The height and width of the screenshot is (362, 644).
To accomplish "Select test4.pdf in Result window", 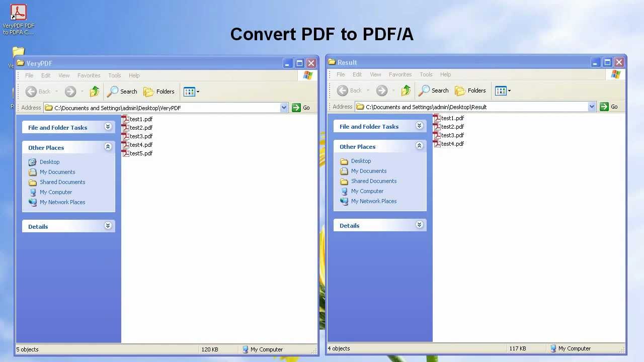I will (x=448, y=144).
